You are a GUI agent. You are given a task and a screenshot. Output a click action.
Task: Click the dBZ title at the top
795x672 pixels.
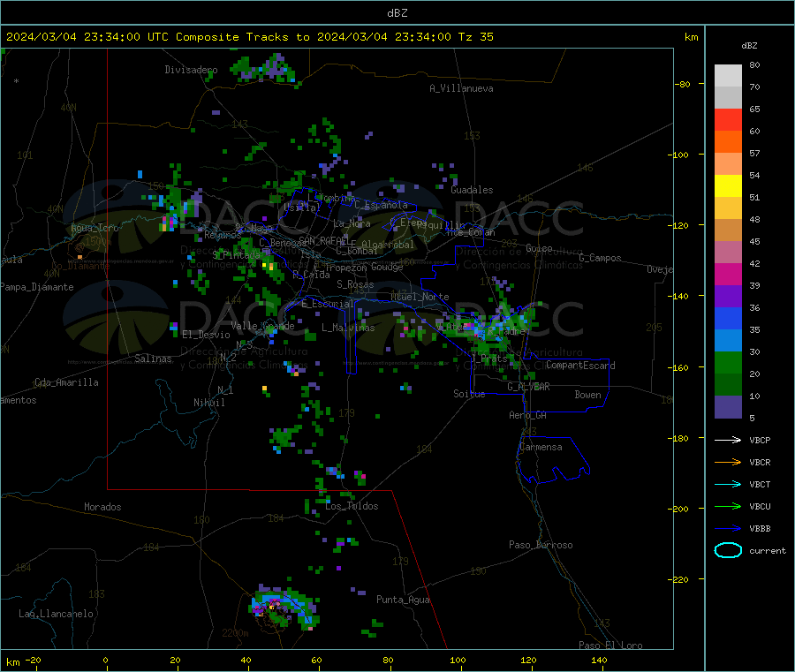click(x=397, y=13)
